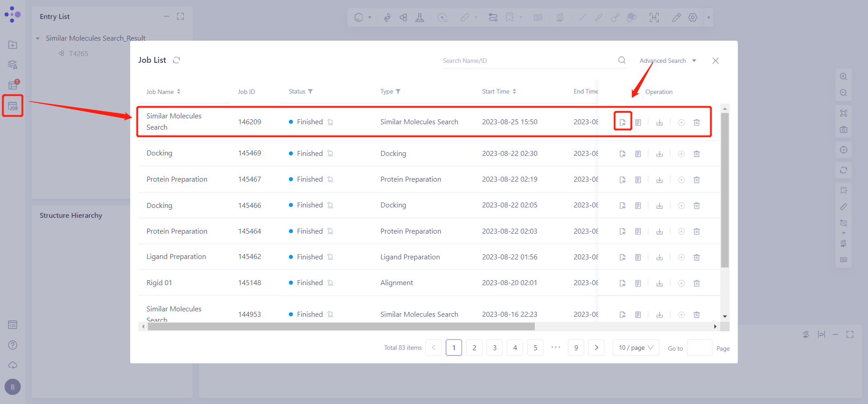The width and height of the screenshot is (868, 404).
Task: Sort jobs by Job Name
Action: tap(179, 91)
